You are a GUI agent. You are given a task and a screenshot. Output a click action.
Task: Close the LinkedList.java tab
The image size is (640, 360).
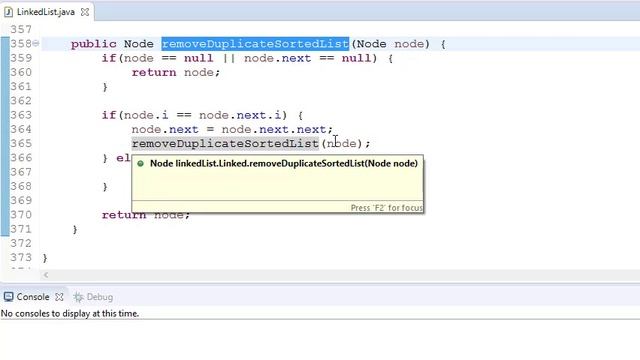pos(84,12)
